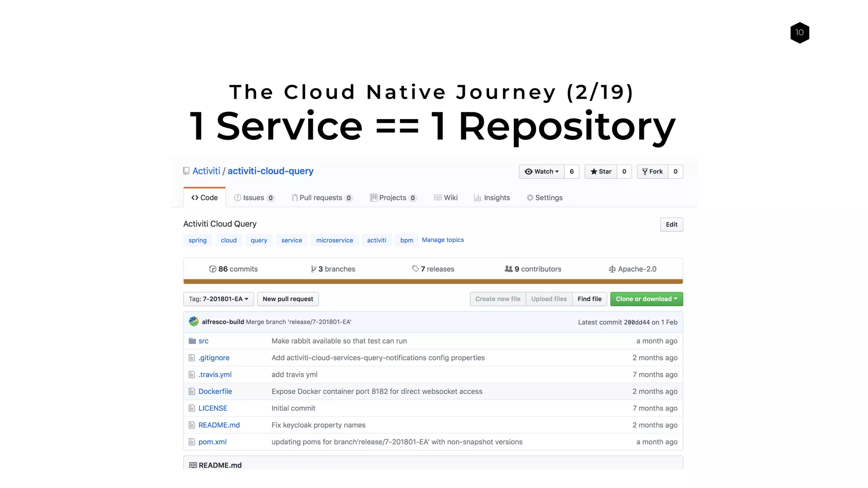Open the pom.xml name link

tap(212, 442)
